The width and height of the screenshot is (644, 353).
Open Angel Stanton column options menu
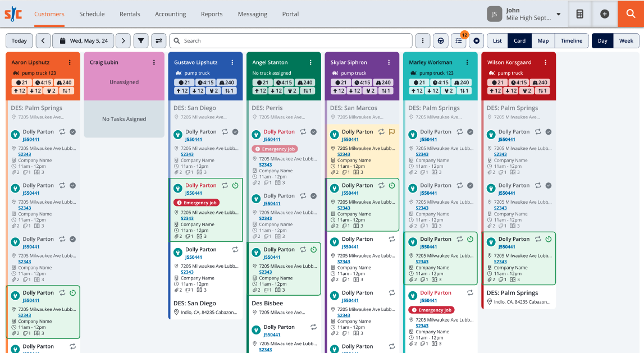pos(310,62)
